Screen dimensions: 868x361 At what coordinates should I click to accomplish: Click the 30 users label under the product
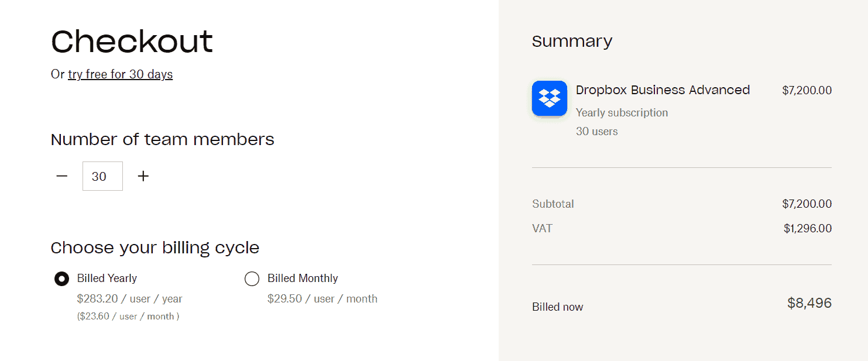tap(596, 131)
